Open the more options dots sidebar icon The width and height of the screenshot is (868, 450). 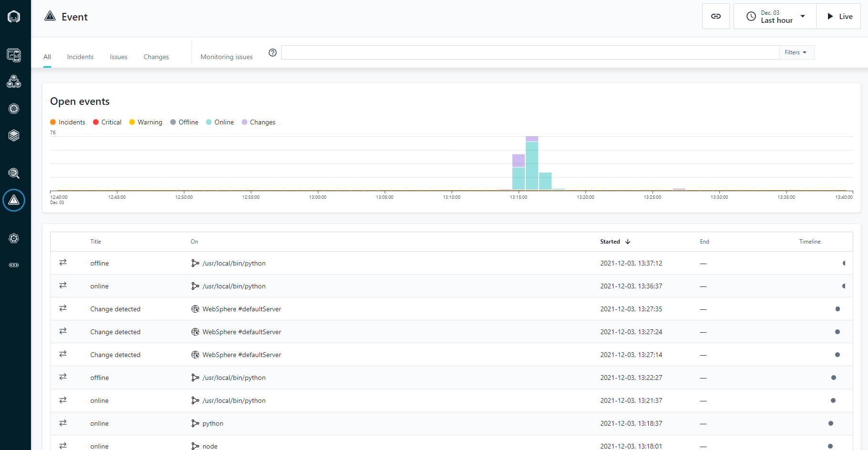click(14, 265)
